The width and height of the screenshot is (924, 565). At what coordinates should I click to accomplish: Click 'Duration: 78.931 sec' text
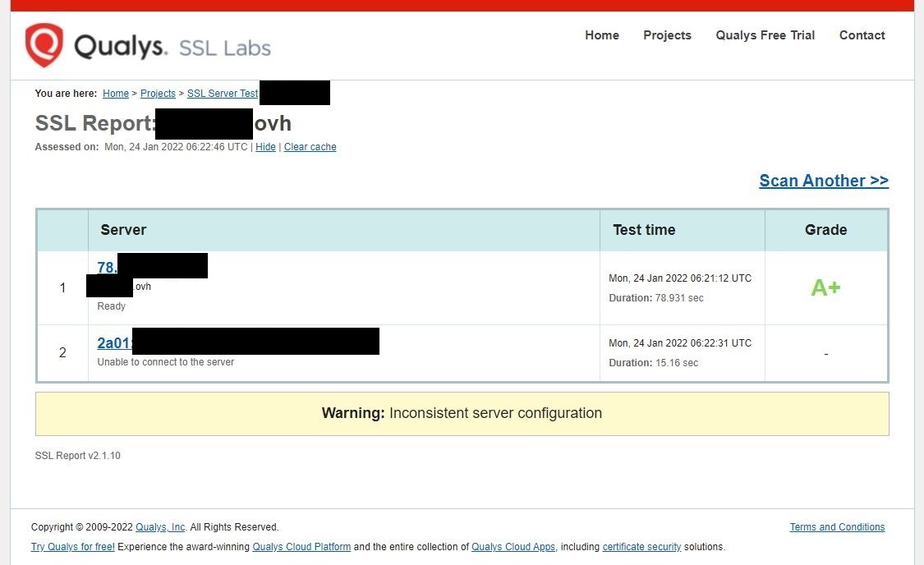656,297
